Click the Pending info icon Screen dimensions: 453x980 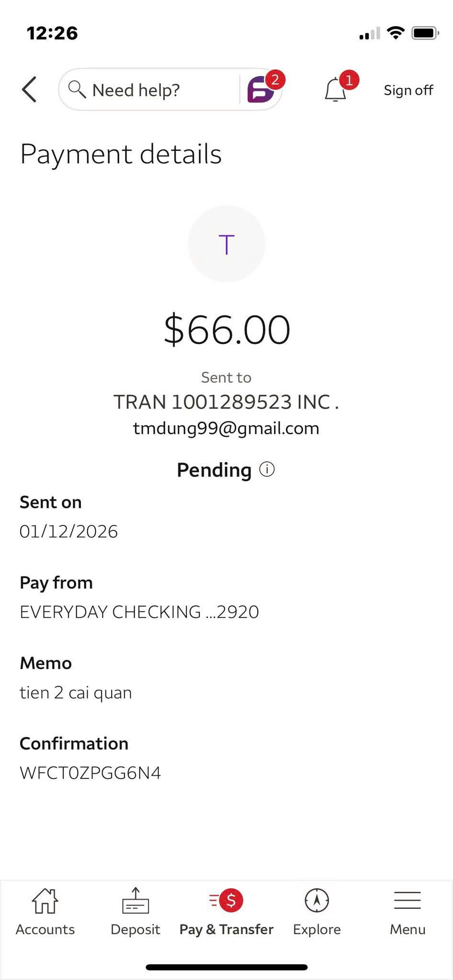[x=267, y=469]
